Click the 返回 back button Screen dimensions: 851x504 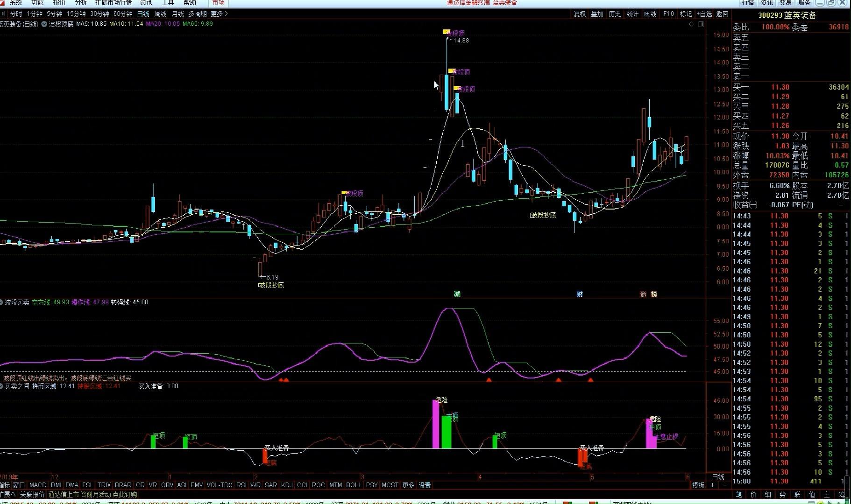tap(723, 14)
